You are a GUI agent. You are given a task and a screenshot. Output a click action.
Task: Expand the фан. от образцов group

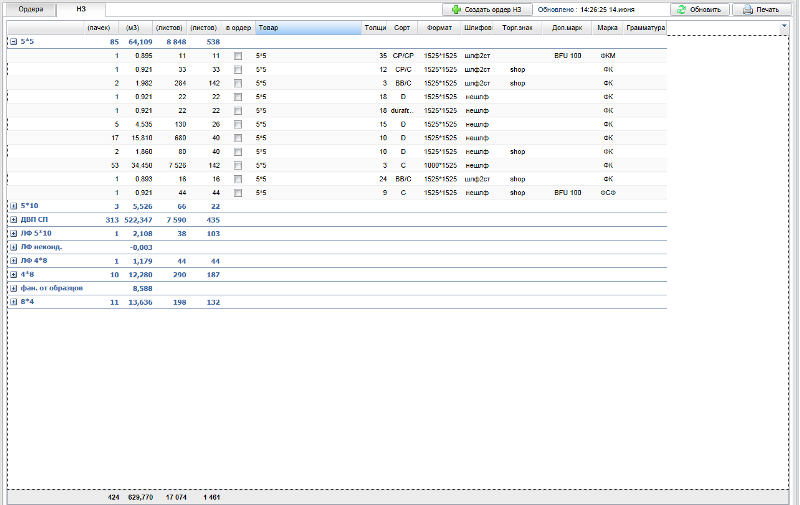click(13, 287)
